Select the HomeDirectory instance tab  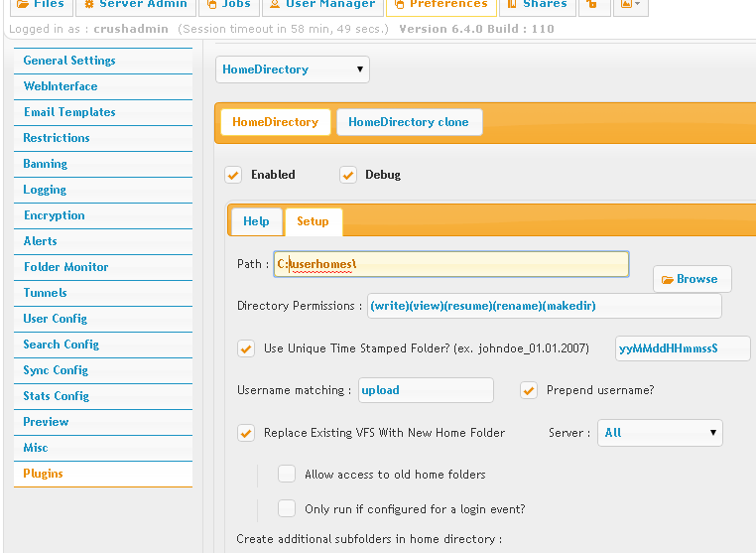275,122
